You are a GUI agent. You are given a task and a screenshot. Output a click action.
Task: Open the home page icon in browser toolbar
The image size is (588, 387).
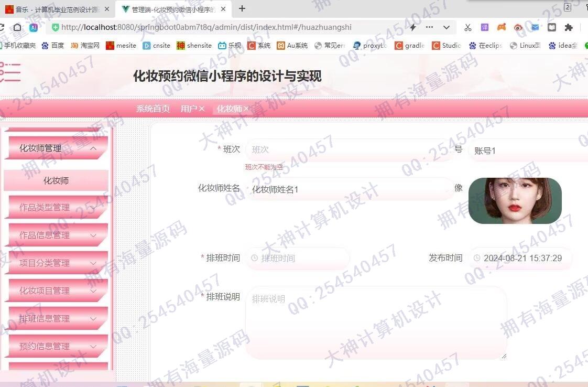(x=17, y=27)
